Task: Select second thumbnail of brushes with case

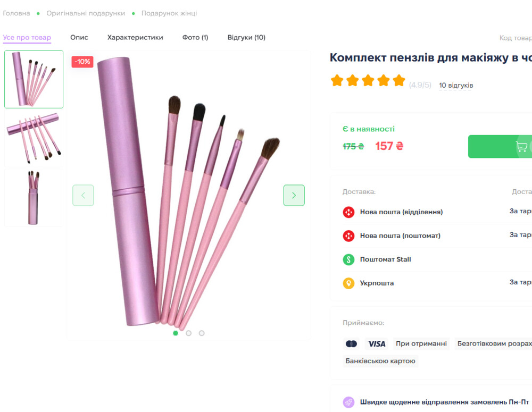Action: (34, 138)
